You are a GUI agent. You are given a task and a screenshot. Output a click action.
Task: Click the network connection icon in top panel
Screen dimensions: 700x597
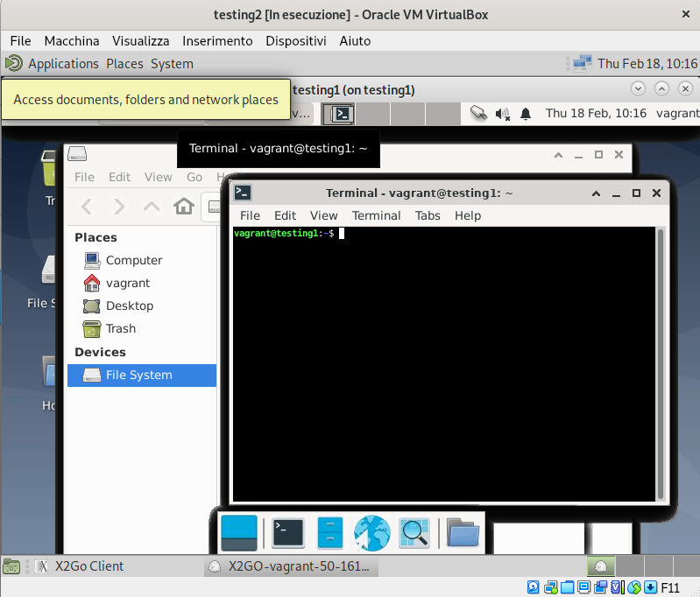[x=582, y=63]
